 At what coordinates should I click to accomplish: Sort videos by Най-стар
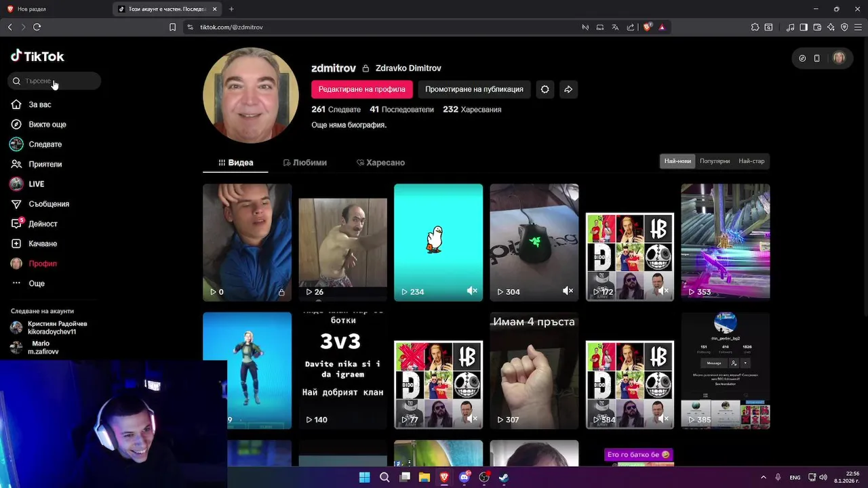[751, 161]
